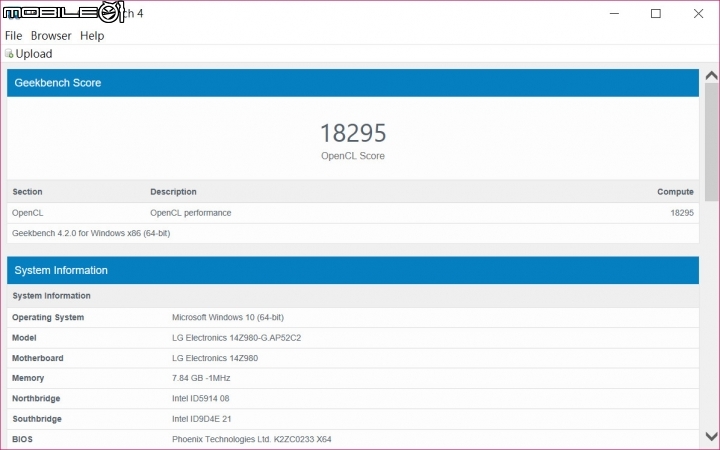720x450 pixels.
Task: Click the vertical scrollbar thumb
Action: 711,141
